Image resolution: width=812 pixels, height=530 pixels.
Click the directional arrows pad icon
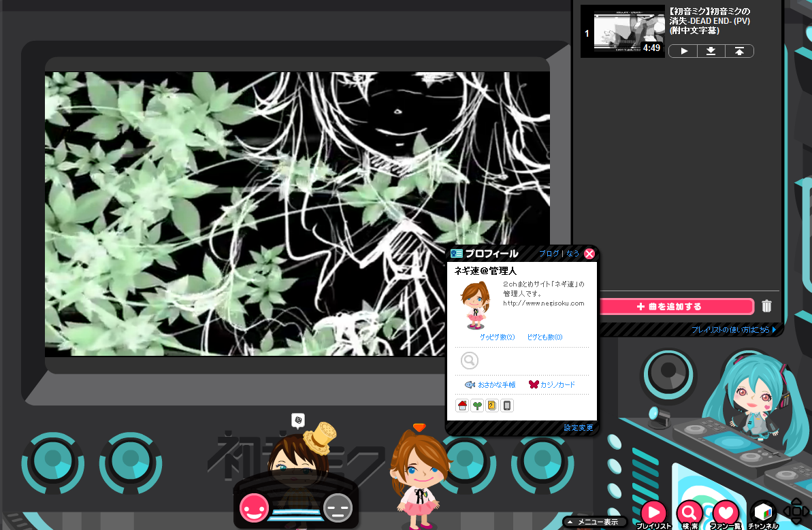796,512
